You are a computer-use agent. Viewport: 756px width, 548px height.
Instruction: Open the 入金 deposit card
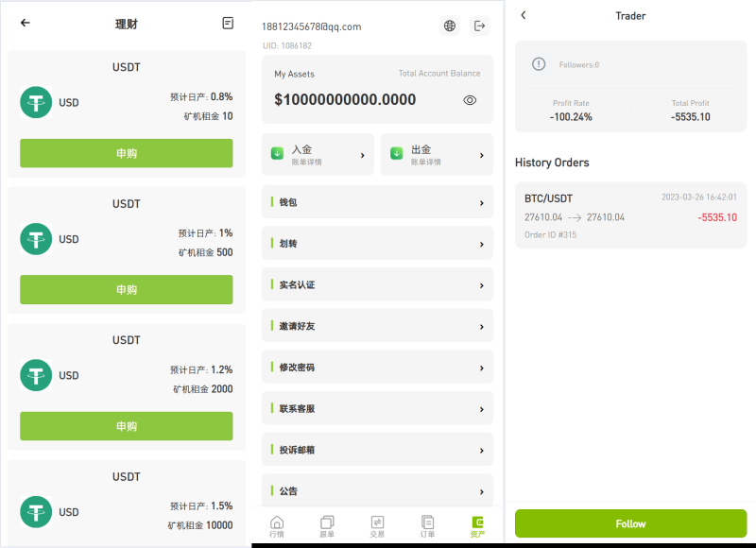pos(318,154)
